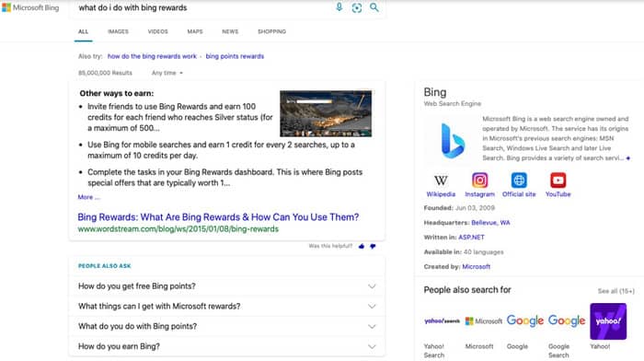The height and width of the screenshot is (361, 644).
Task: Expand 'How do you get free Bing points?'
Action: point(226,286)
